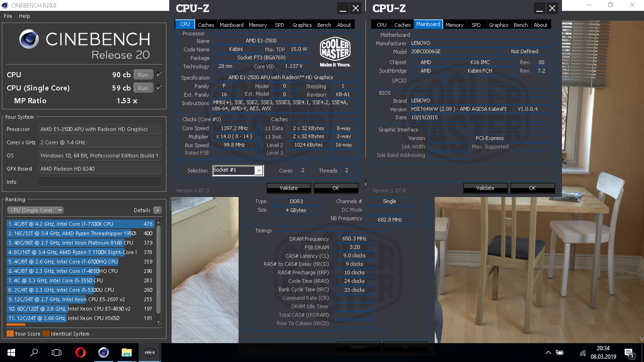This screenshot has height=362, width=644.
Task: Click the battery status icon
Action: [560, 352]
